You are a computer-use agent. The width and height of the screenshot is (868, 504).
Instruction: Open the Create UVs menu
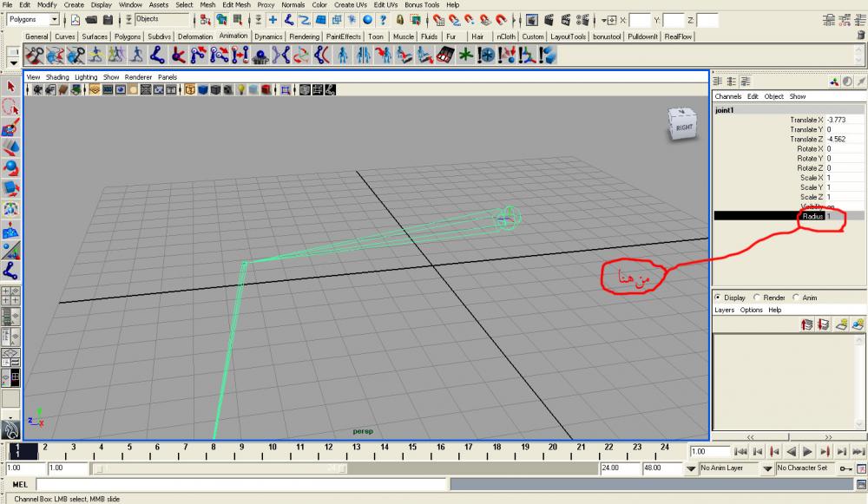[351, 4]
